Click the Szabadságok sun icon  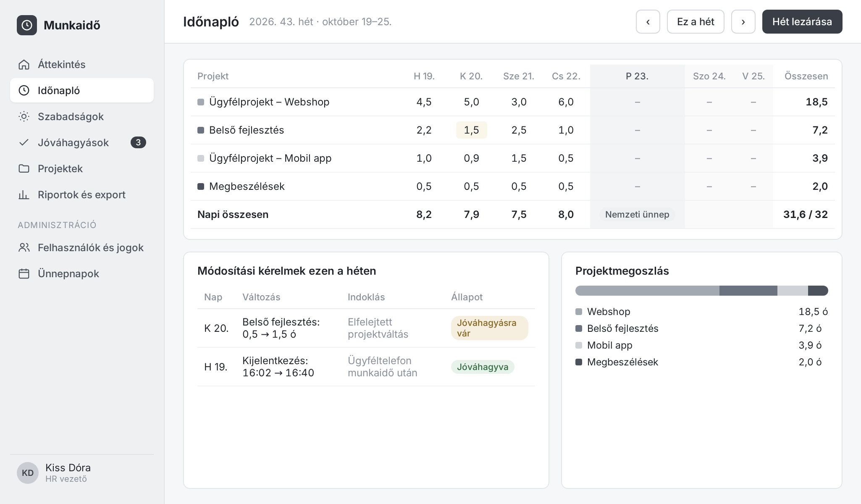24,116
